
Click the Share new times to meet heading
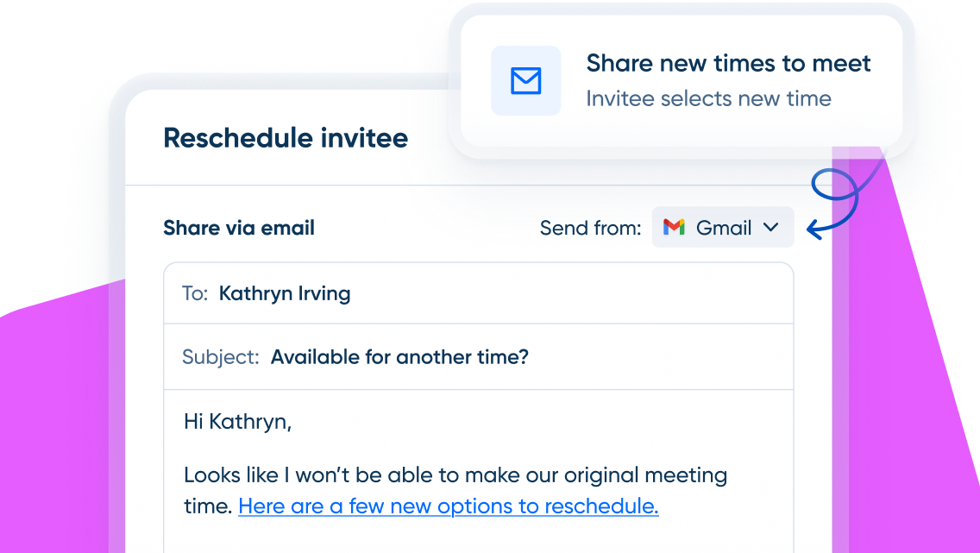pos(728,63)
